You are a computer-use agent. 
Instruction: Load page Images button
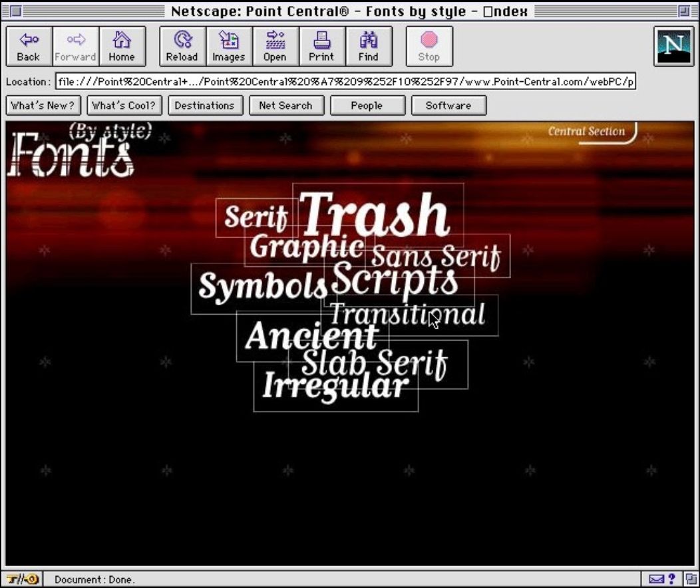(229, 47)
